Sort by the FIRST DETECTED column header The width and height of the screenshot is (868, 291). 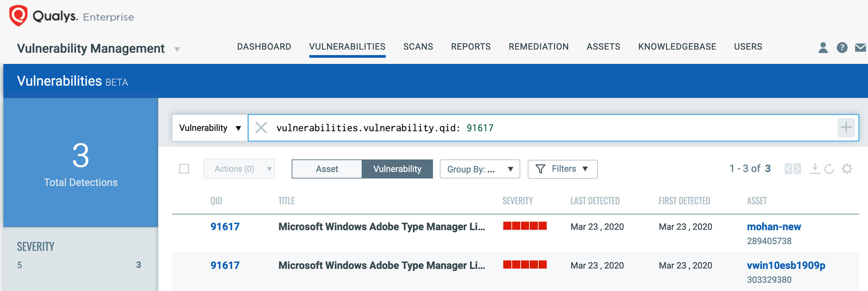[684, 201]
